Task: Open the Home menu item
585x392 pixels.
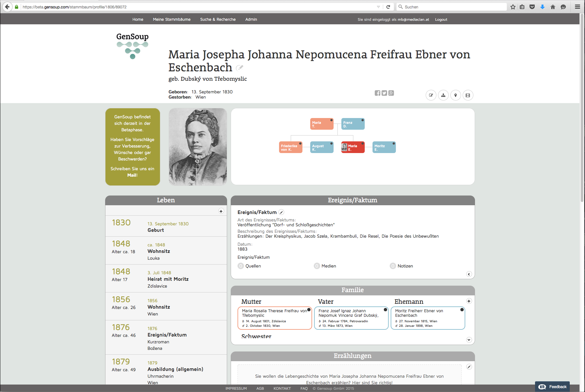Action: tap(138, 19)
